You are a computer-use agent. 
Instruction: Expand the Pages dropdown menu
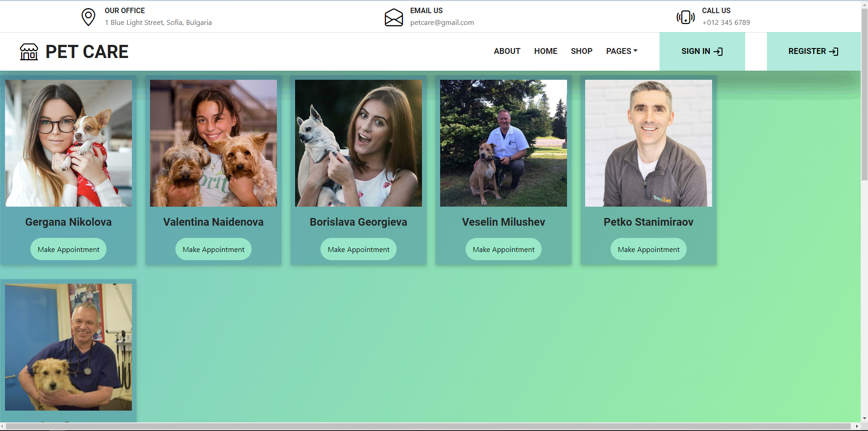point(621,51)
